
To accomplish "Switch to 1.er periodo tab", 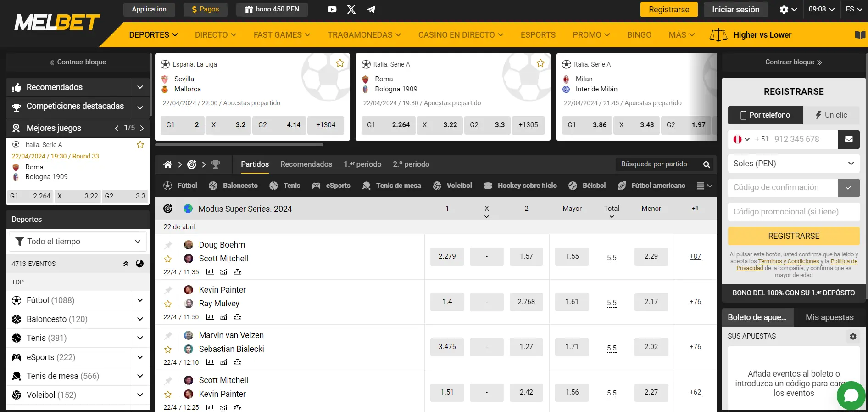I will pos(362,164).
